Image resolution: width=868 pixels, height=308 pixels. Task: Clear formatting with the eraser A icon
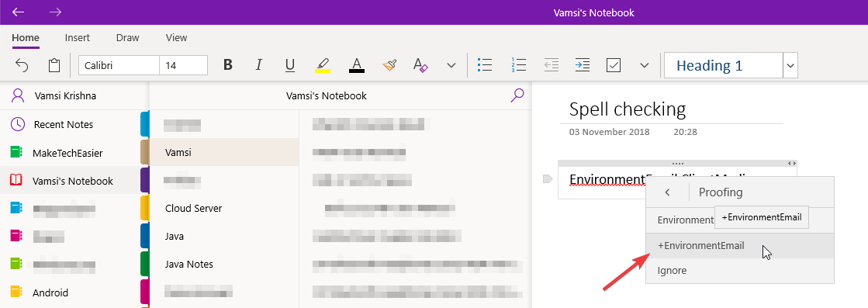coord(420,65)
